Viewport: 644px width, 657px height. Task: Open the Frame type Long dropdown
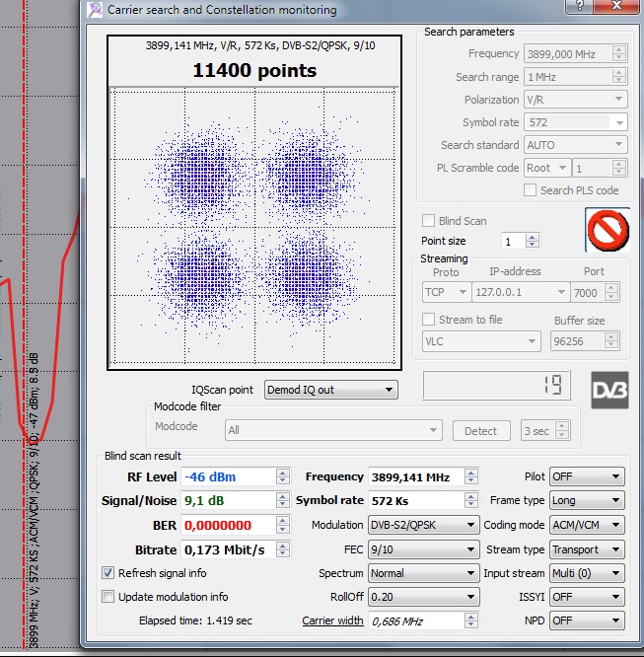587,500
